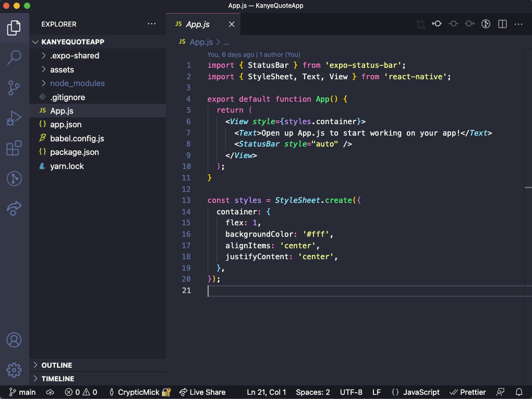The image size is (532, 399).
Task: Expand the TIMELINE section
Action: click(x=98, y=379)
